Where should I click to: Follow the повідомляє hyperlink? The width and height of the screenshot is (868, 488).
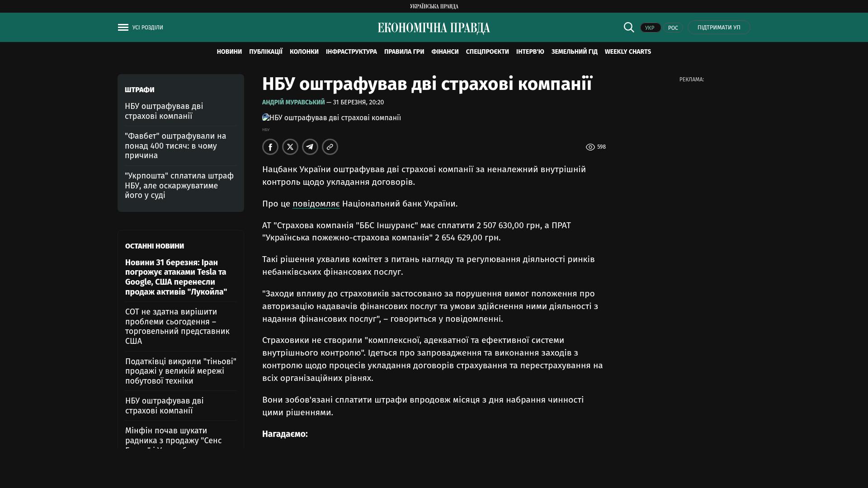[x=316, y=204]
